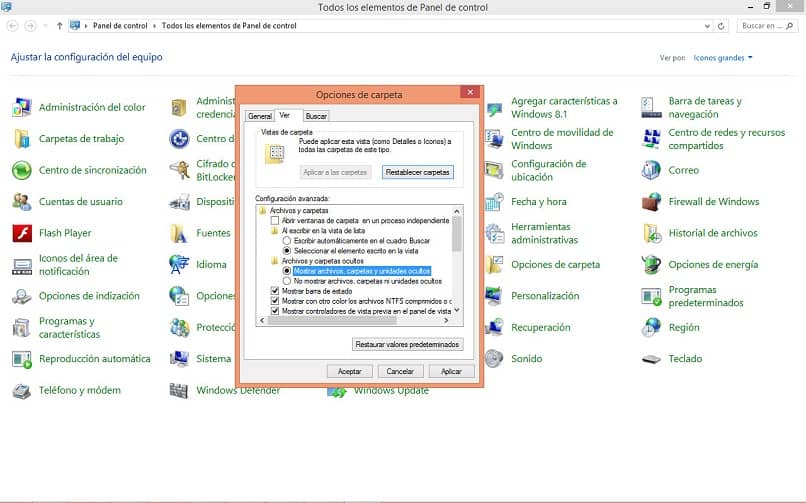This screenshot has width=806, height=503.
Task: Refresh the Control Panel view
Action: tap(721, 26)
